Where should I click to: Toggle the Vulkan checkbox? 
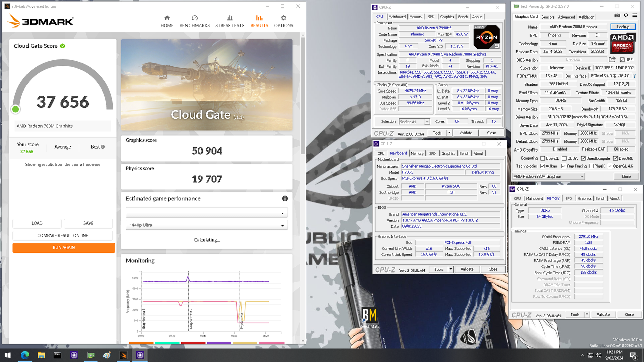(543, 166)
